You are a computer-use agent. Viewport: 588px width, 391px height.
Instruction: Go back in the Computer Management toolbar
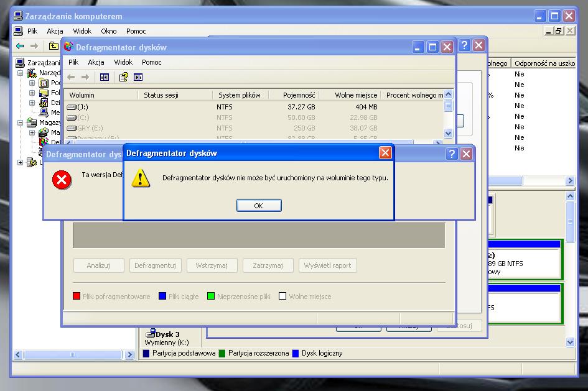(20, 46)
